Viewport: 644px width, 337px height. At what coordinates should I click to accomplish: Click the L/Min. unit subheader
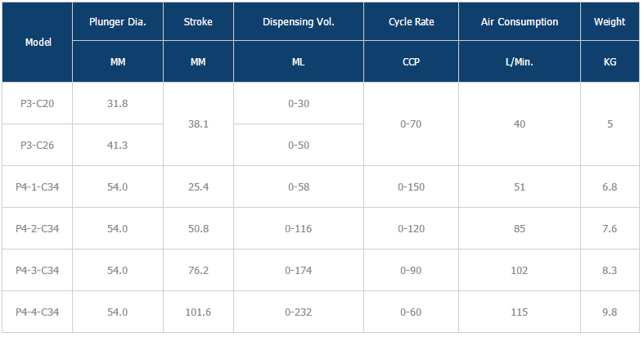[x=520, y=62]
